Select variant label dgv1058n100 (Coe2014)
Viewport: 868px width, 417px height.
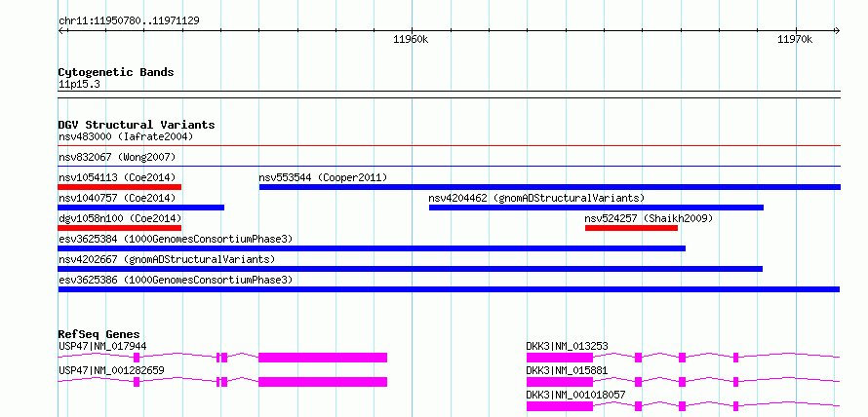tap(120, 218)
